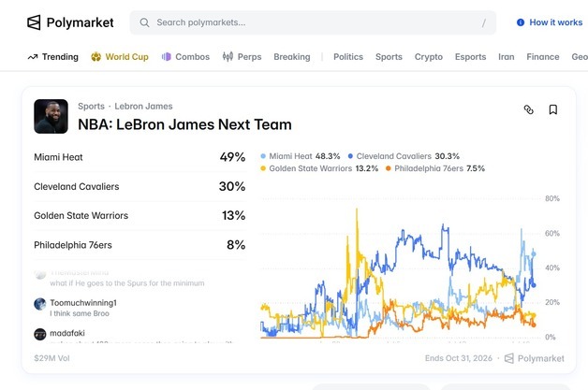Switch to the Crypto tab
The image size is (588, 390).
click(428, 56)
